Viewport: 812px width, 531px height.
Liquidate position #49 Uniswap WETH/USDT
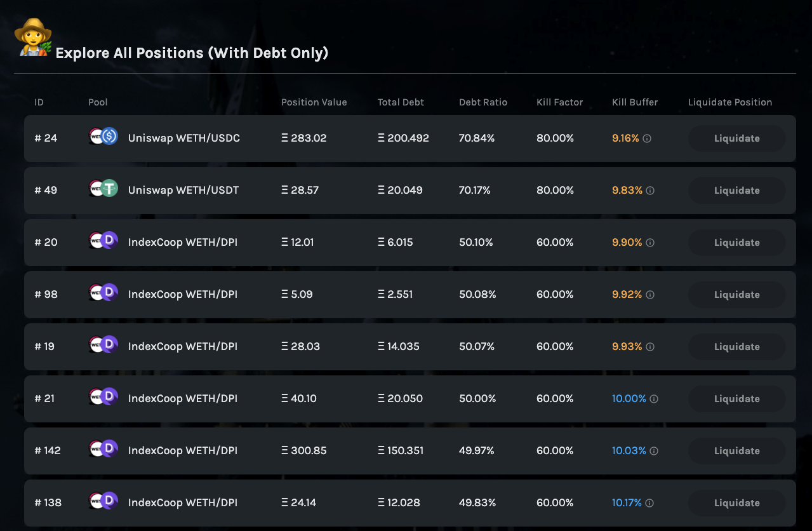[x=737, y=191]
